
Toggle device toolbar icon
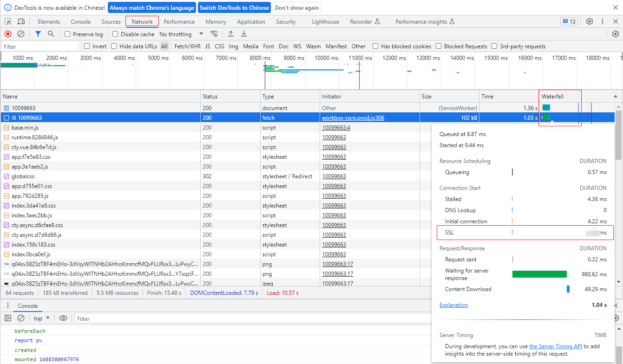pyautogui.click(x=21, y=21)
